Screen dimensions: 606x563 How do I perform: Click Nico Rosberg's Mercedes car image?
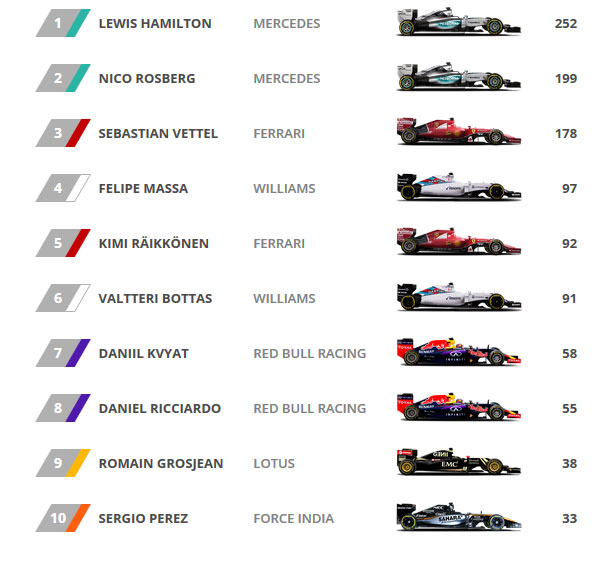pyautogui.click(x=459, y=77)
